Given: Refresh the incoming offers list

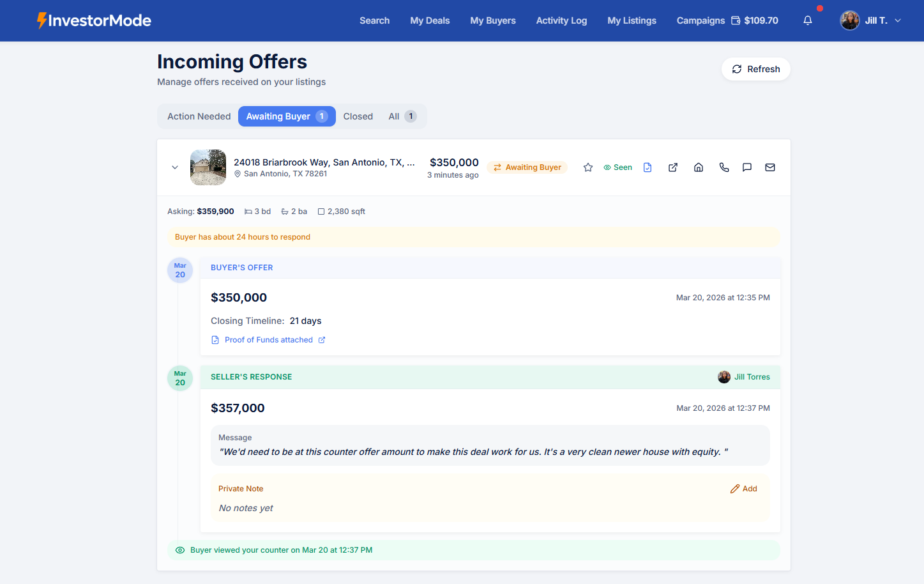Looking at the screenshot, I should click(756, 68).
